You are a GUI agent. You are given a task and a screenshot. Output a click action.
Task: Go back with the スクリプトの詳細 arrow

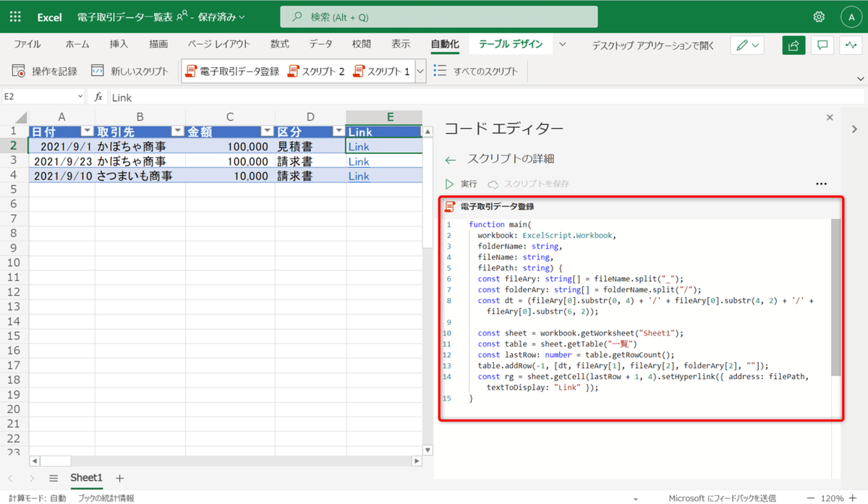(x=451, y=159)
